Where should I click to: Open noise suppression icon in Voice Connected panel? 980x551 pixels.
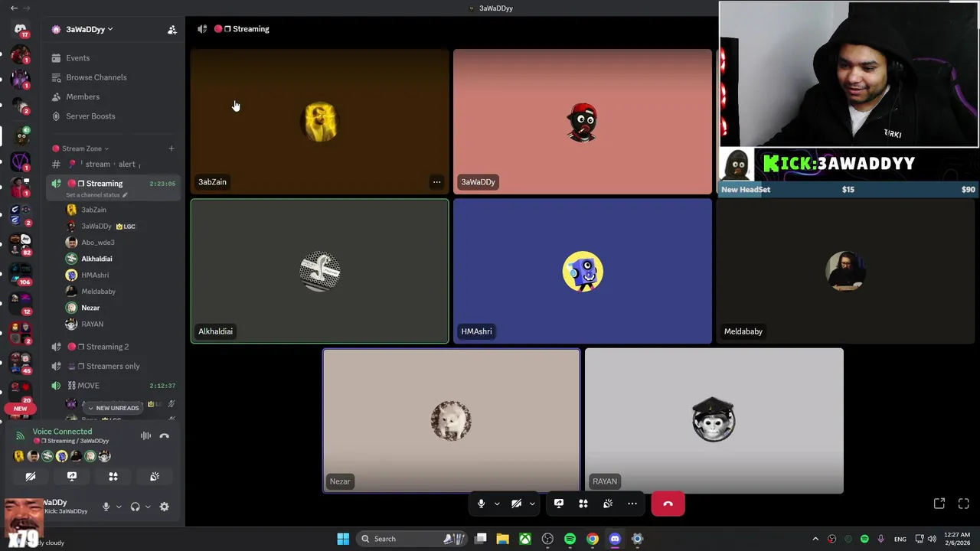tap(145, 435)
